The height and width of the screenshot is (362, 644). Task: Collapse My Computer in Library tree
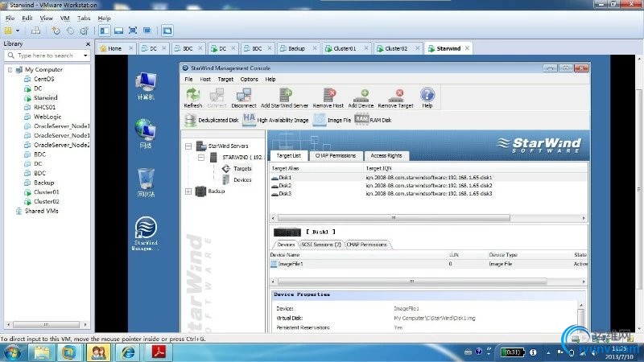[10, 70]
